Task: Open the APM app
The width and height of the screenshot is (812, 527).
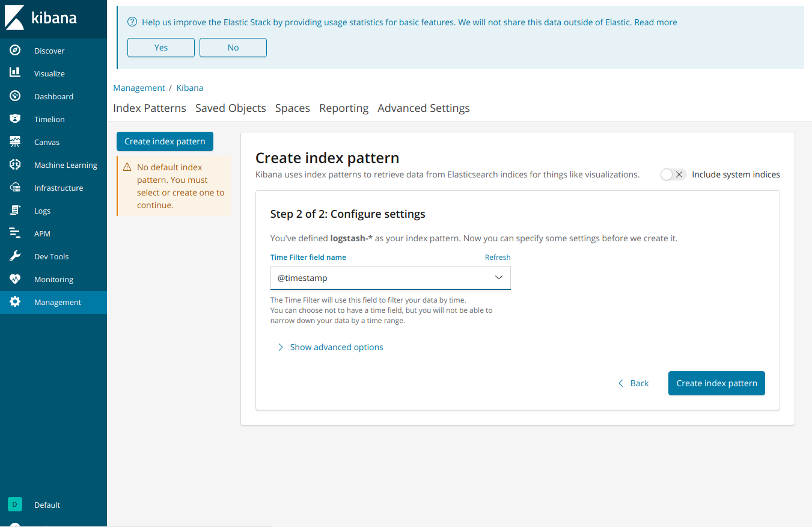Action: (x=42, y=233)
